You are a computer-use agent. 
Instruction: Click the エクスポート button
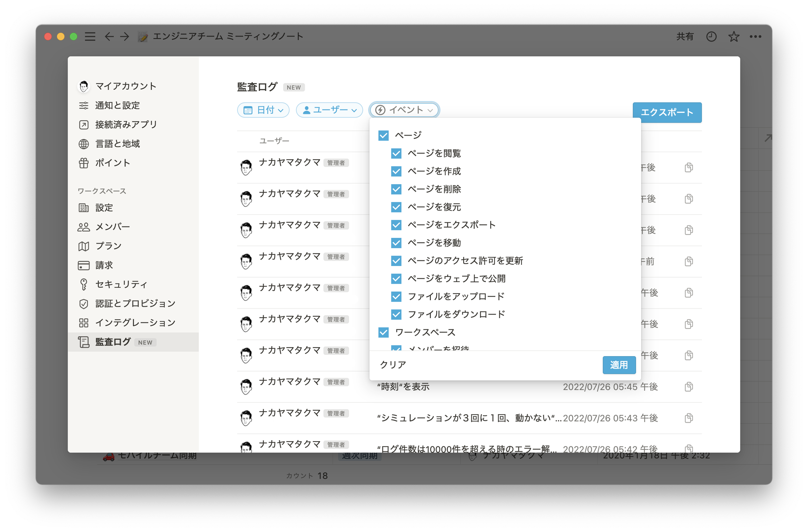(x=667, y=112)
